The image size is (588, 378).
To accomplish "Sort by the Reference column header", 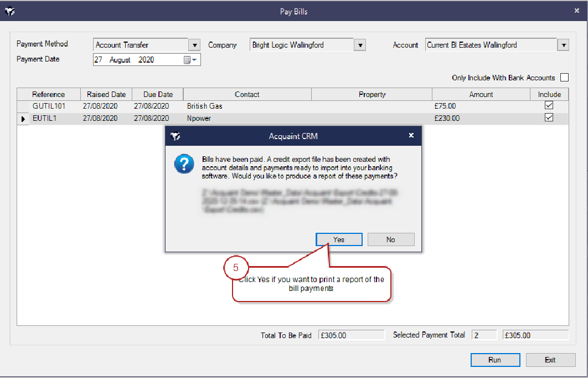I will click(48, 94).
